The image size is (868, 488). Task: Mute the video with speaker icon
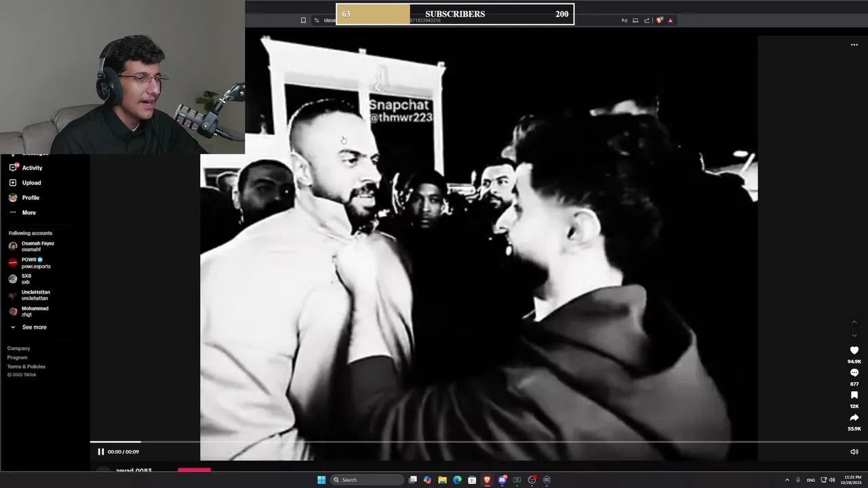pyautogui.click(x=854, y=451)
